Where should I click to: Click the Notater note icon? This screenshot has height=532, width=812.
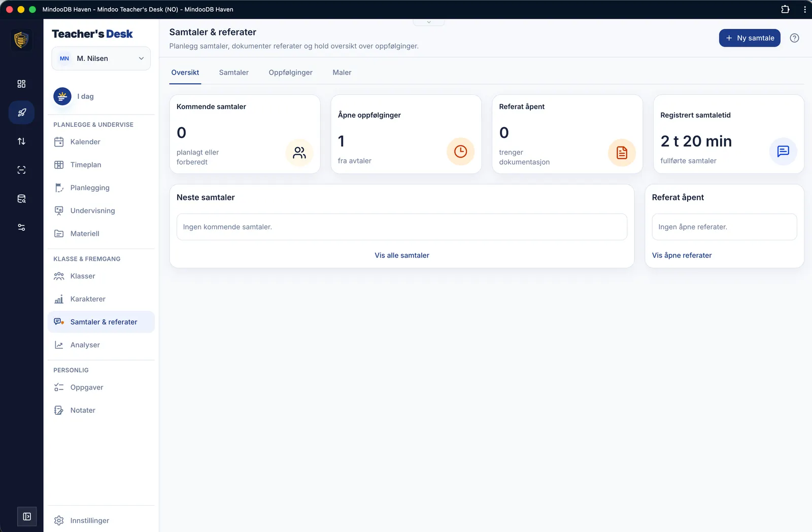tap(59, 410)
